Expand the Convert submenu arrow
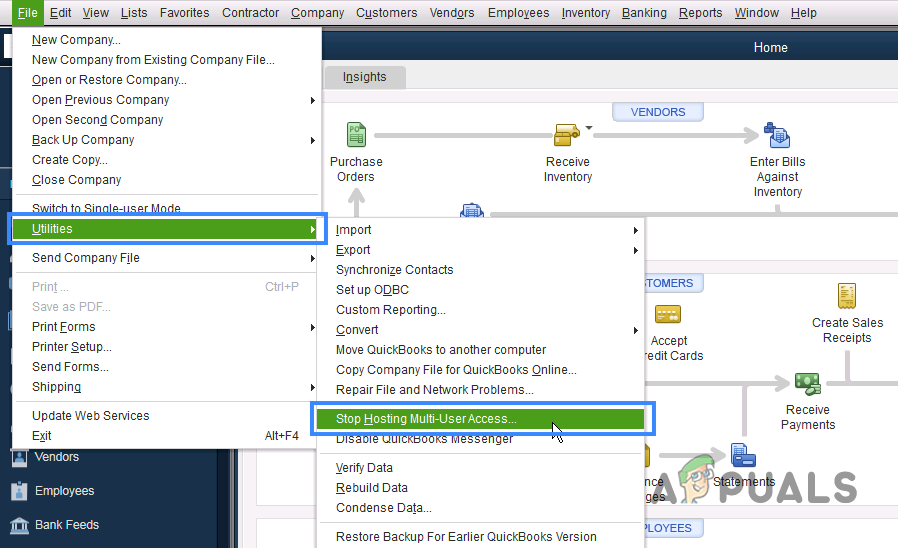Image resolution: width=898 pixels, height=548 pixels. [636, 330]
